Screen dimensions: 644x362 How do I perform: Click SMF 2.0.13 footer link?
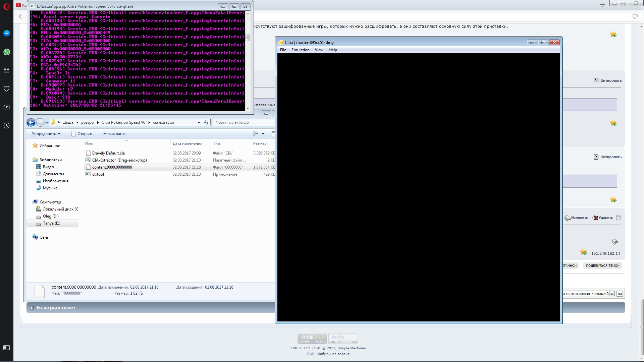click(x=300, y=348)
